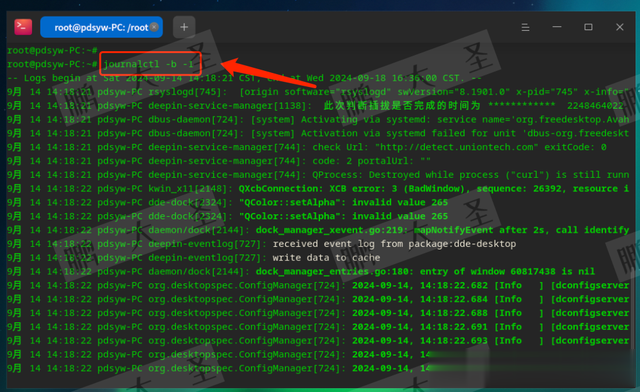This screenshot has height=392, width=640.
Task: Click the deepin-service-manager[1138] log entry
Action: [x=316, y=106]
